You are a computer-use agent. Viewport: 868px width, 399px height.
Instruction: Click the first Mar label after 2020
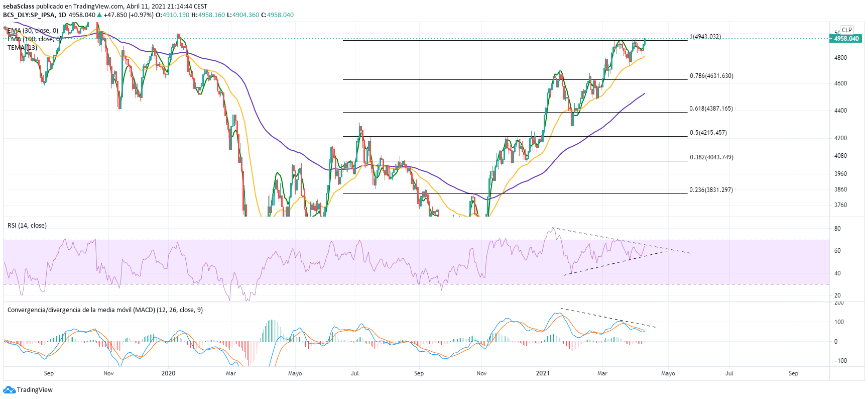coord(231,373)
